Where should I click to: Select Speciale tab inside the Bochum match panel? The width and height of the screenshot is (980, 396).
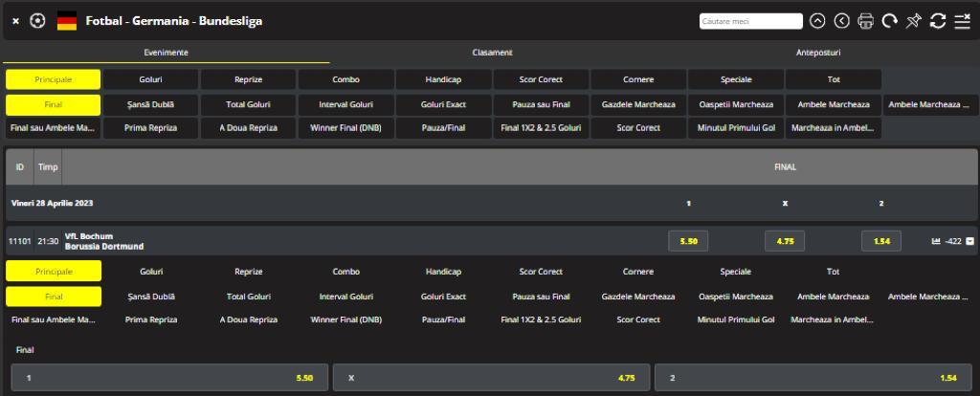(x=736, y=272)
